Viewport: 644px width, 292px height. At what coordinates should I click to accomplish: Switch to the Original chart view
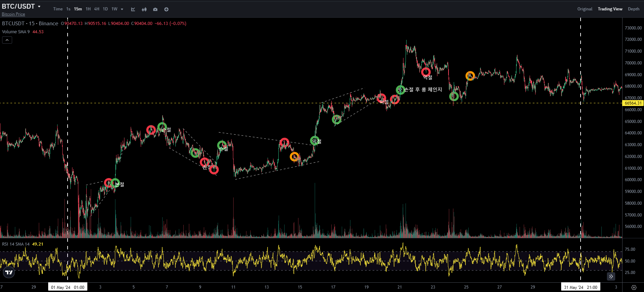click(x=585, y=9)
